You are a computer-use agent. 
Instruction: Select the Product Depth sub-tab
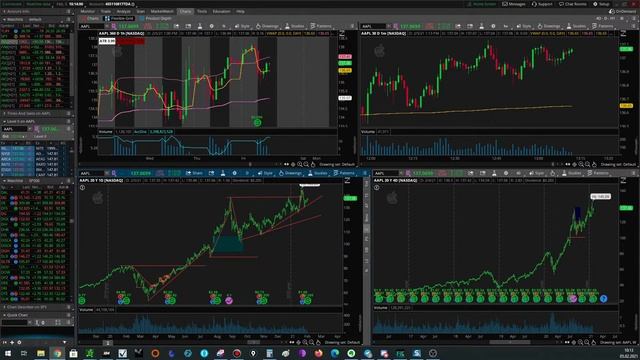click(156, 18)
